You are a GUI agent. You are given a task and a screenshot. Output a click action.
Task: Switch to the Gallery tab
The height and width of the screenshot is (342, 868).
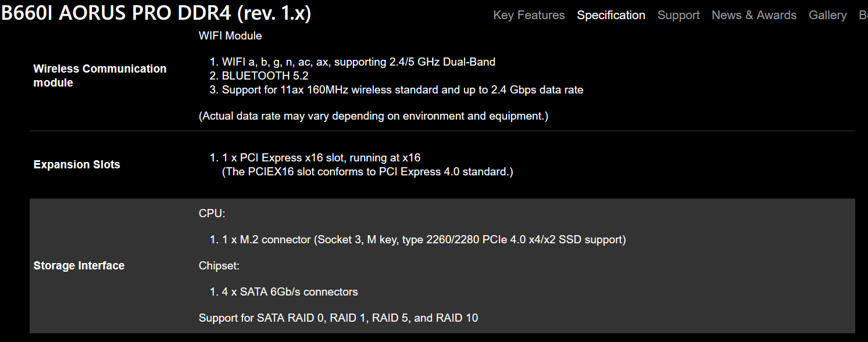(827, 15)
